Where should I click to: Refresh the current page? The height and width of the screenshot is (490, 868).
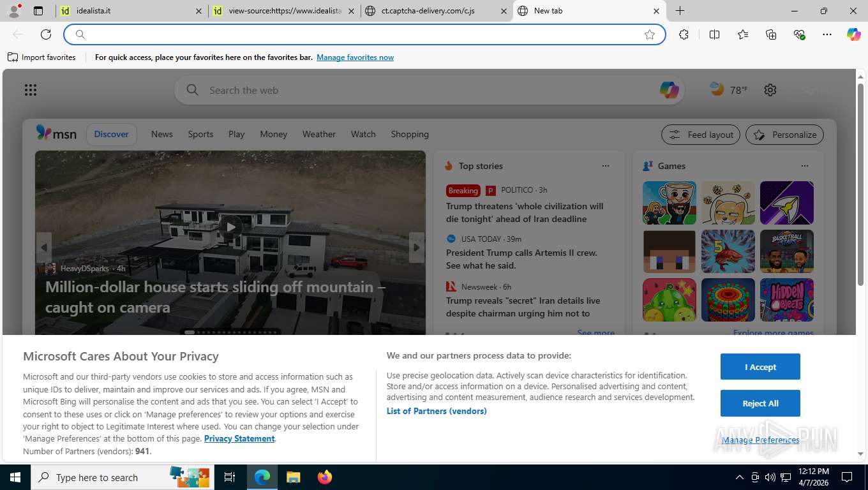click(x=46, y=34)
